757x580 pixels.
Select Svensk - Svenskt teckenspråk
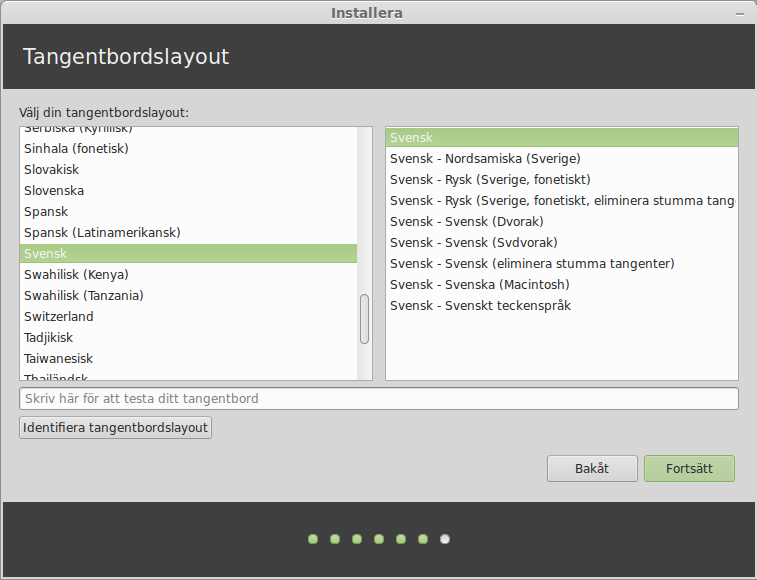pos(562,306)
